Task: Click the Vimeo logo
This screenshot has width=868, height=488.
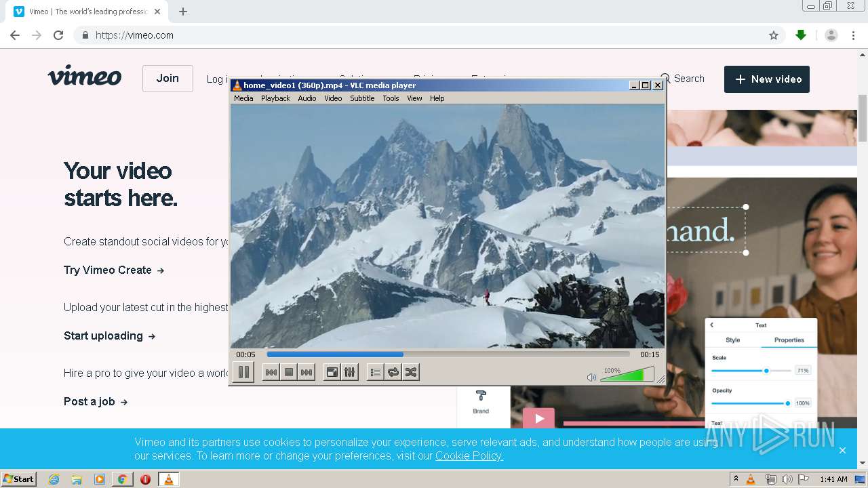Action: pyautogui.click(x=85, y=76)
